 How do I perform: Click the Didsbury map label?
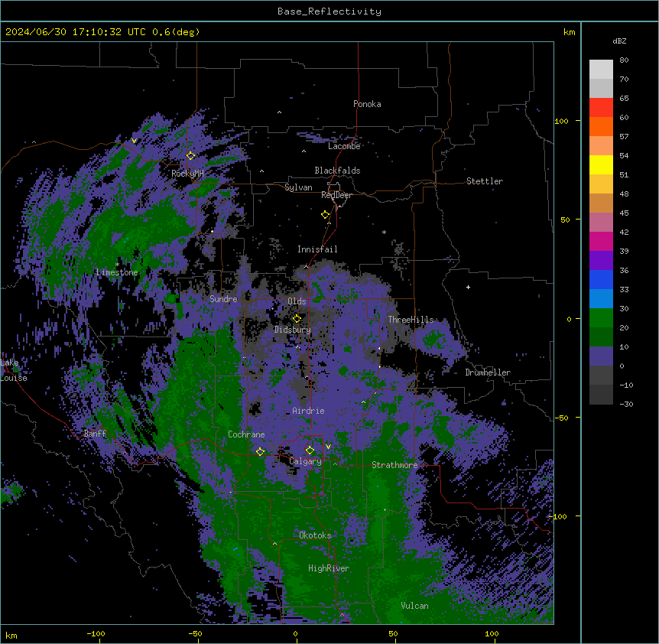tap(293, 330)
